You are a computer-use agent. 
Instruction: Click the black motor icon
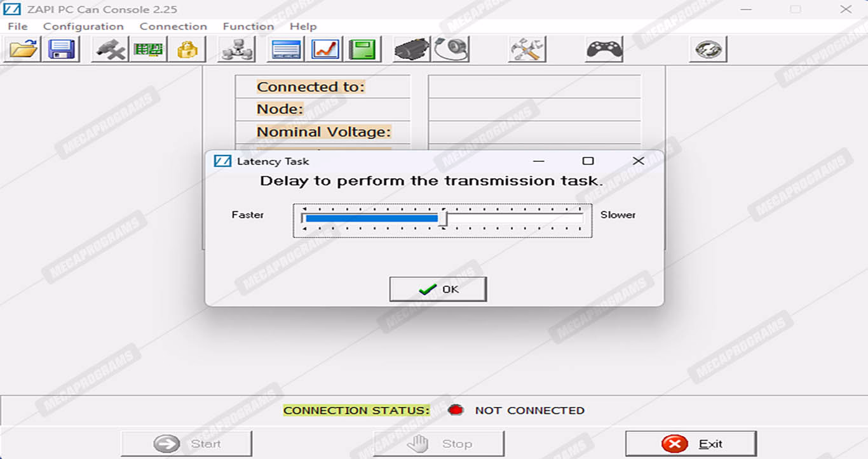412,49
